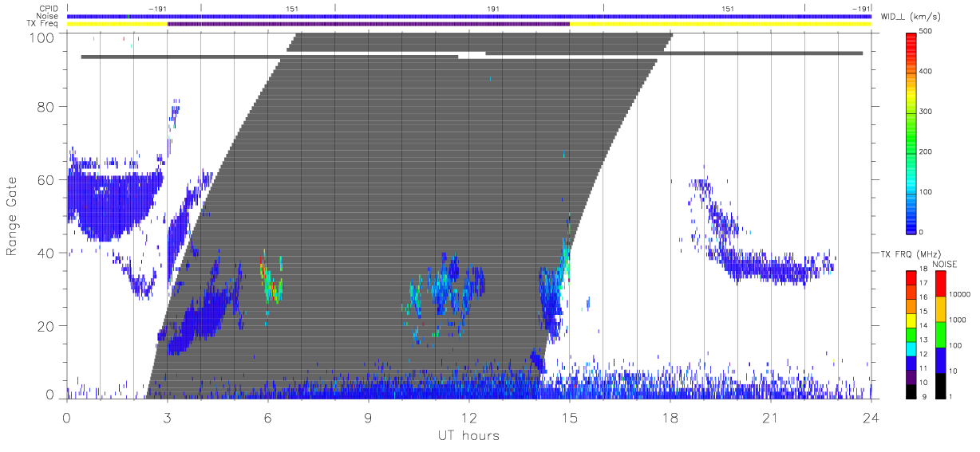This screenshot has width=980, height=452.
Task: Click the purple segment of the TX Freq strip
Action: (x=369, y=24)
